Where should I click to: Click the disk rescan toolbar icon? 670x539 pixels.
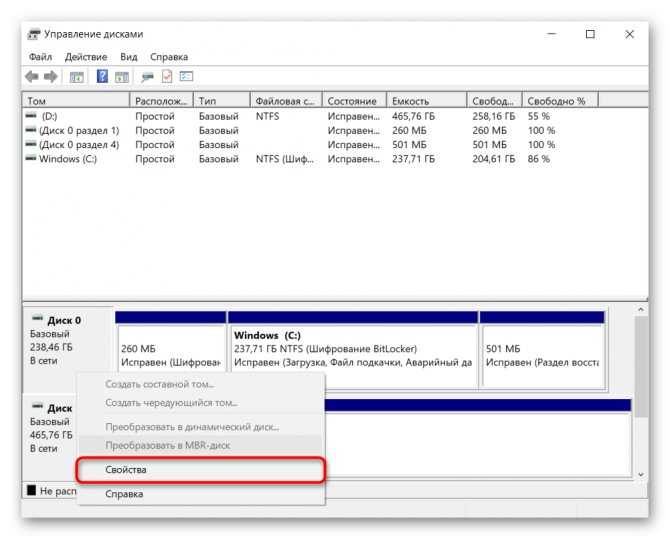[x=147, y=77]
